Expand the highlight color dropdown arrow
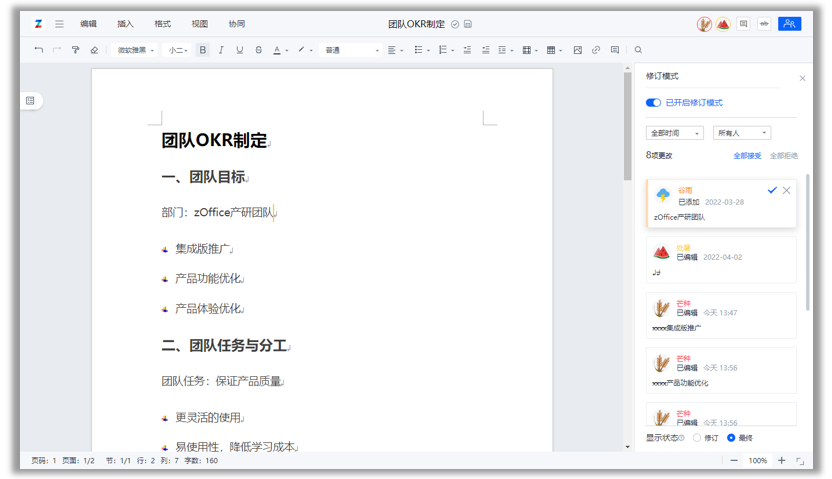This screenshot has width=832, height=479. [311, 50]
